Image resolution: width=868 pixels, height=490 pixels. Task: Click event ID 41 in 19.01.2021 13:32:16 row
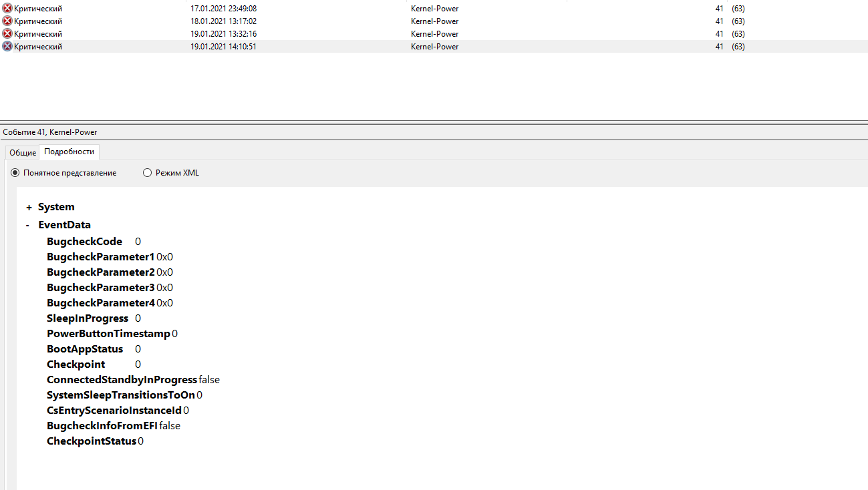coord(720,34)
